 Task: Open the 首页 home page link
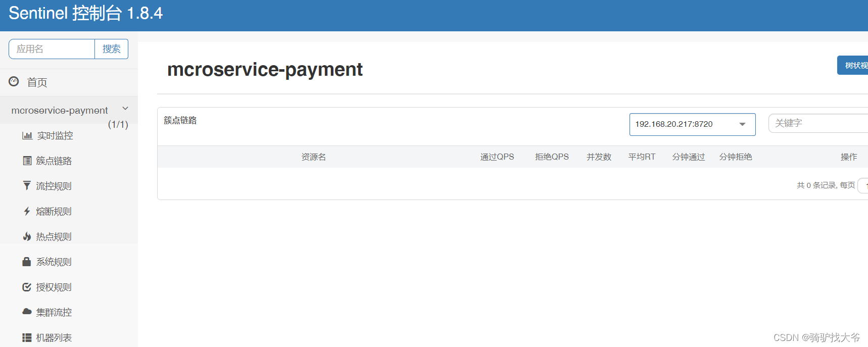point(37,82)
